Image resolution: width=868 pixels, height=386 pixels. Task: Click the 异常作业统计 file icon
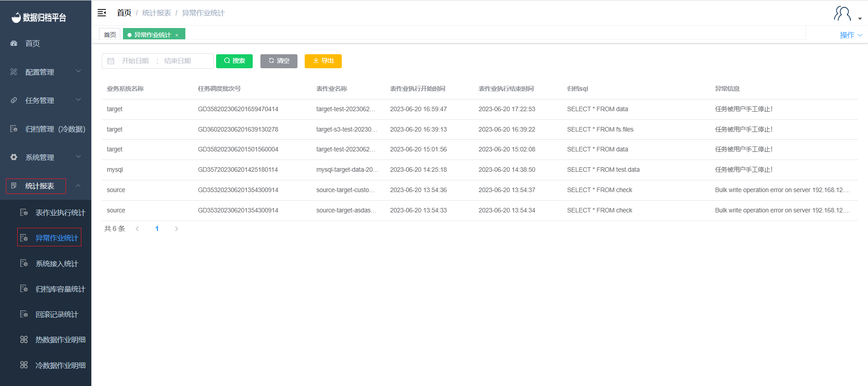[x=24, y=238]
